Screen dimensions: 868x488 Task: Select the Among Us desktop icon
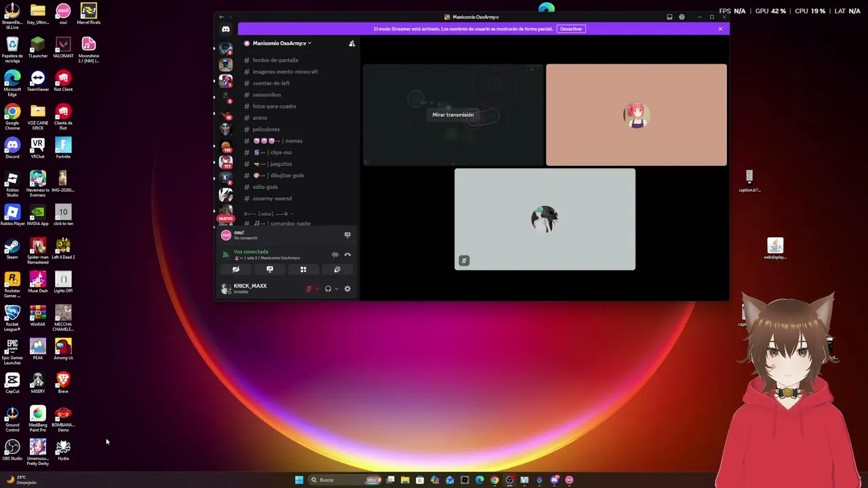pyautogui.click(x=63, y=350)
